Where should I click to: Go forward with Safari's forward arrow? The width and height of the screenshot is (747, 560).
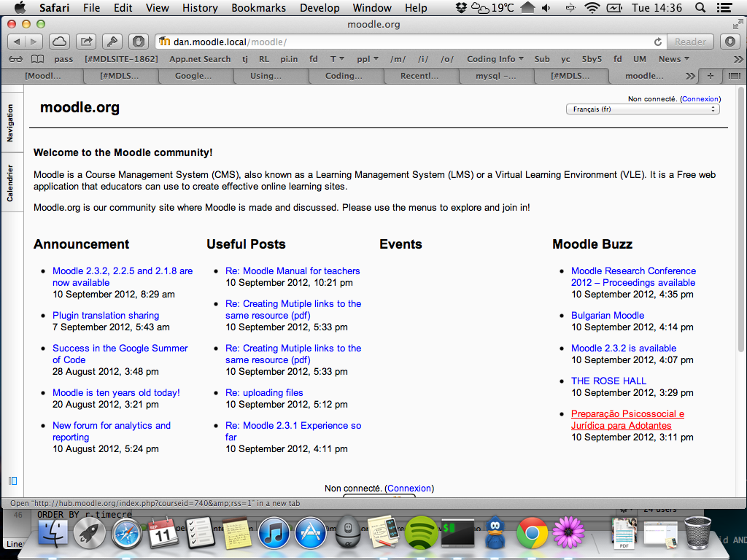(34, 42)
